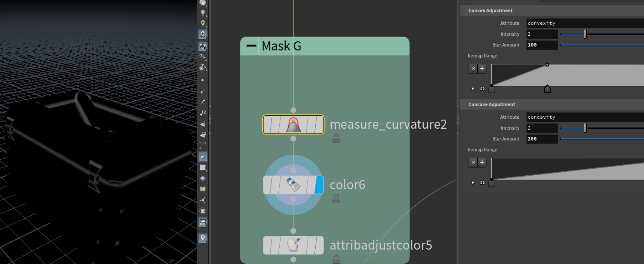The width and height of the screenshot is (644, 264).
Task: Toggle the display point trails icon
Action: [x=202, y=102]
